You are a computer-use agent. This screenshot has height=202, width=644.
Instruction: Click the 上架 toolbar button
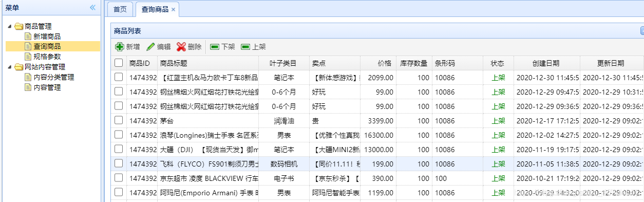[x=253, y=47]
